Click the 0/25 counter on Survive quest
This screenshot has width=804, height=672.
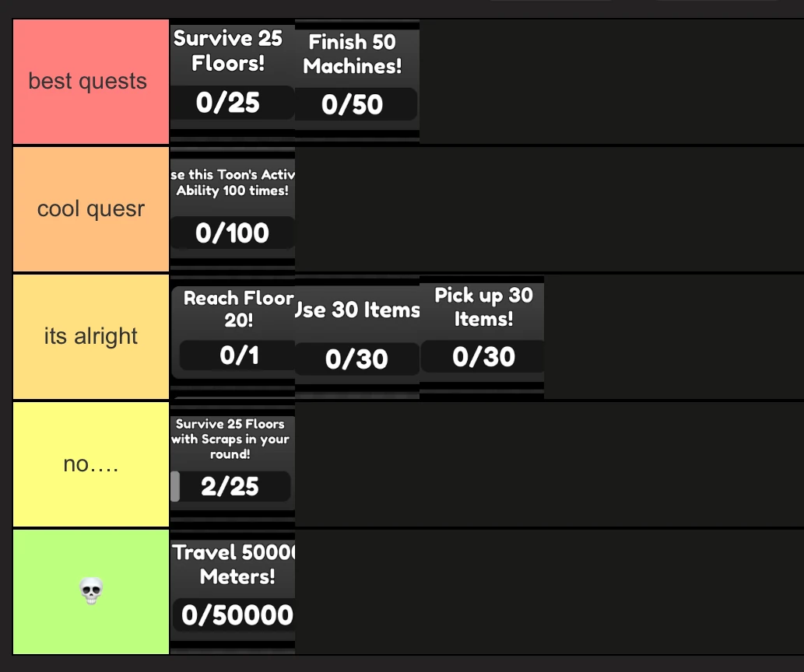[x=230, y=103]
